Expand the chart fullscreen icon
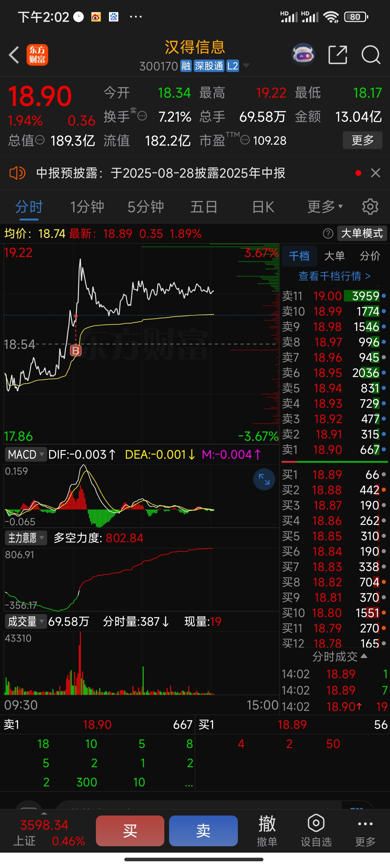This screenshot has width=390, height=868. pyautogui.click(x=264, y=479)
